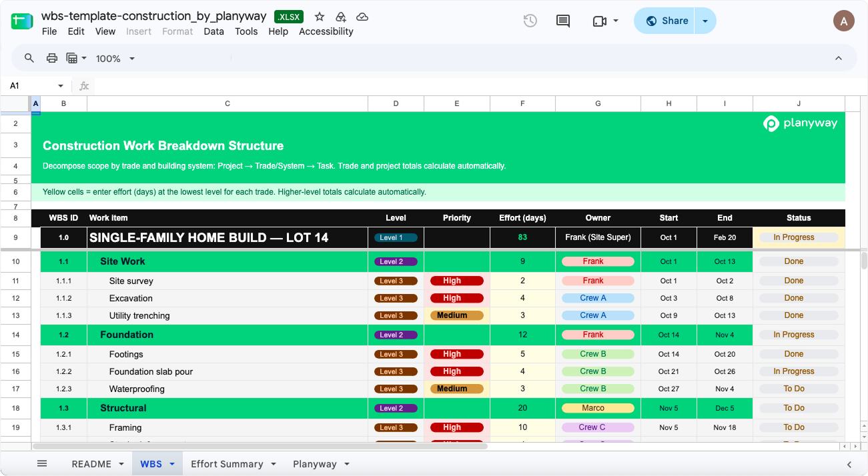
Task: Select the 'Footings' work item cell
Action: pyautogui.click(x=228, y=354)
